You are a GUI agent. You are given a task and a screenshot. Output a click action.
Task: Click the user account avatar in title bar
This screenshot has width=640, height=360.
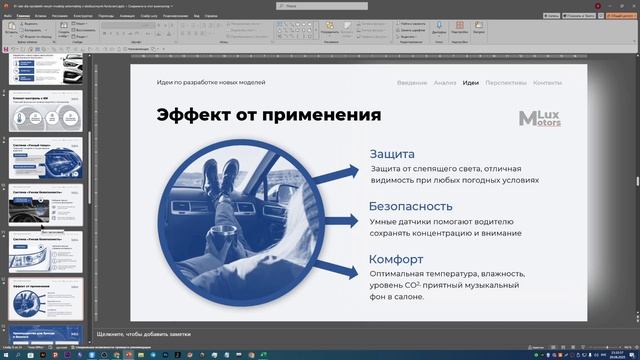[598, 6]
